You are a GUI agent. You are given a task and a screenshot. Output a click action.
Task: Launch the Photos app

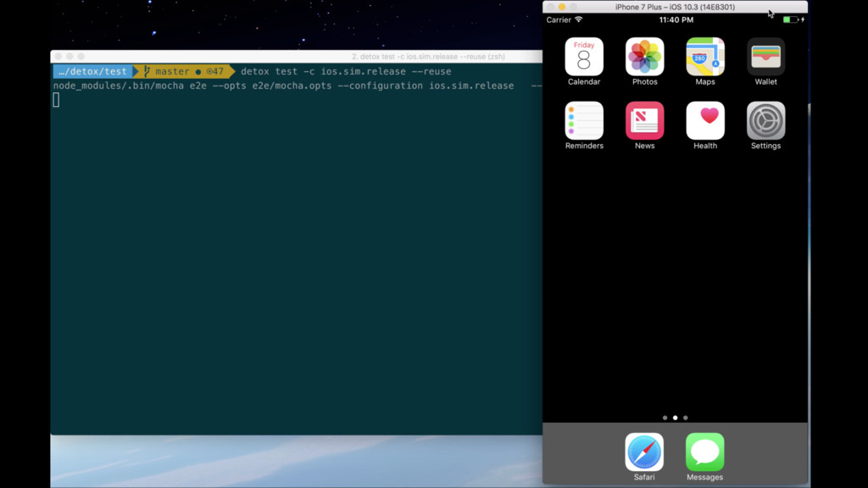click(644, 57)
